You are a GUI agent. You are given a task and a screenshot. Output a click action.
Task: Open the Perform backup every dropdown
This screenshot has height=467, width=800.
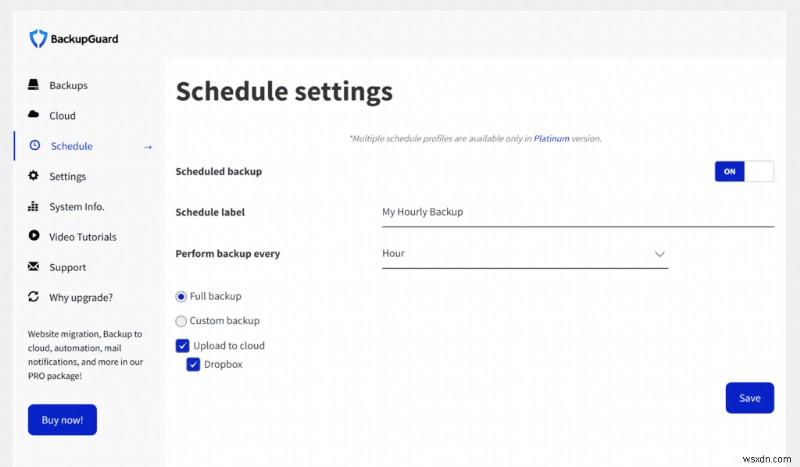click(x=524, y=254)
